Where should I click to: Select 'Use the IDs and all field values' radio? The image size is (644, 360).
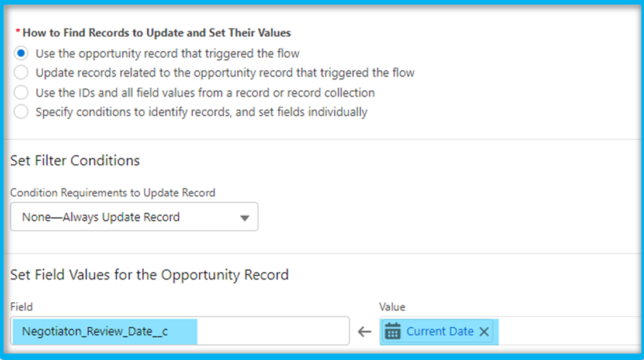tap(21, 92)
